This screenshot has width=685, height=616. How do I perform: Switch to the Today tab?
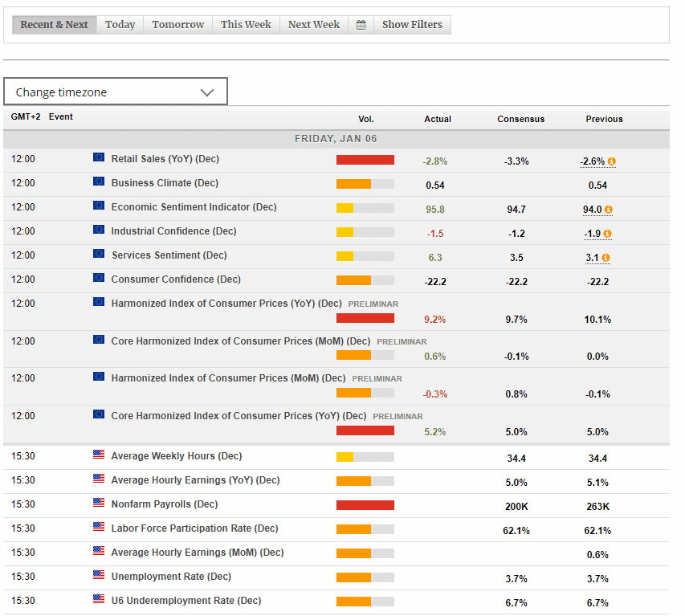(x=120, y=24)
